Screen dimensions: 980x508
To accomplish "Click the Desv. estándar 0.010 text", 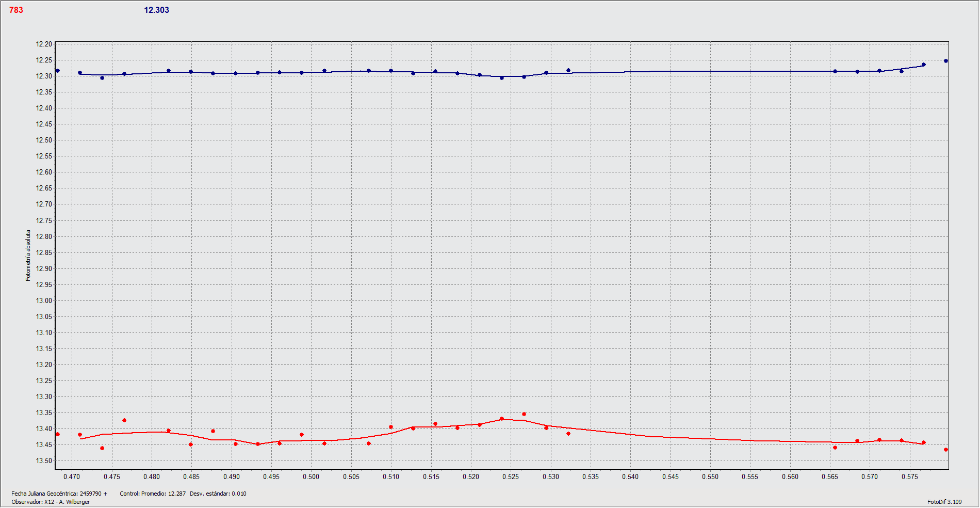I will tap(218, 494).
